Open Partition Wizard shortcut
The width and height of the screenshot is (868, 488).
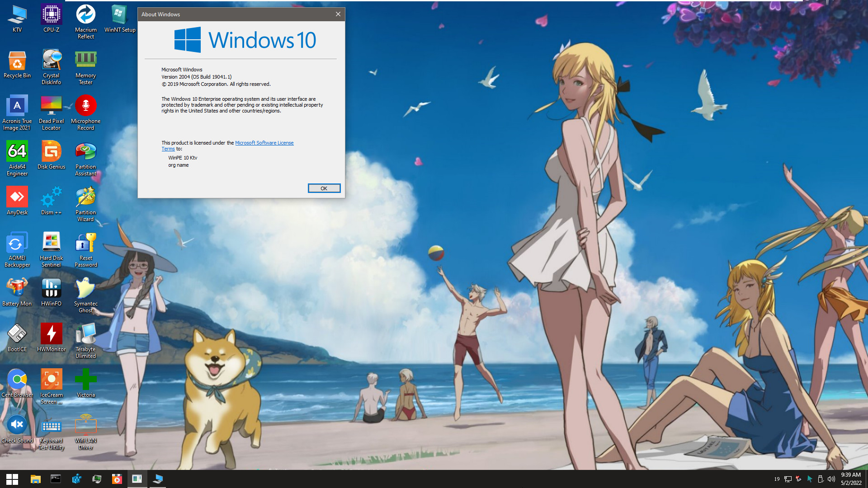pyautogui.click(x=86, y=204)
